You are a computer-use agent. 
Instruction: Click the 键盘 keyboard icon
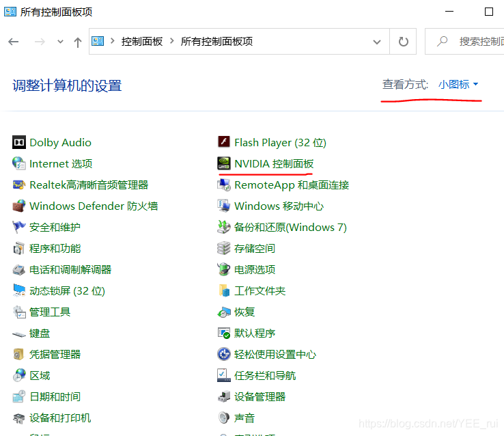point(19,334)
